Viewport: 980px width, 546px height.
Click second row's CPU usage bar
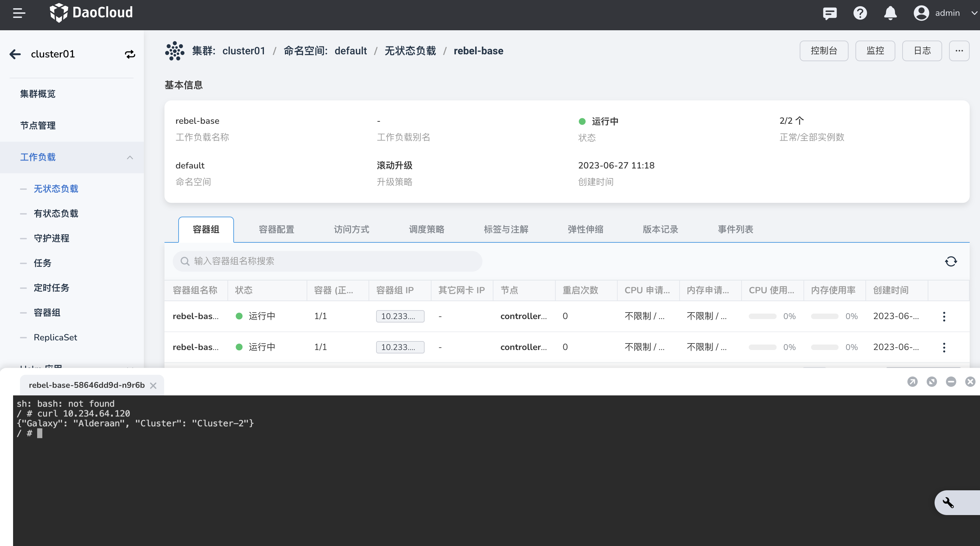[x=763, y=347]
